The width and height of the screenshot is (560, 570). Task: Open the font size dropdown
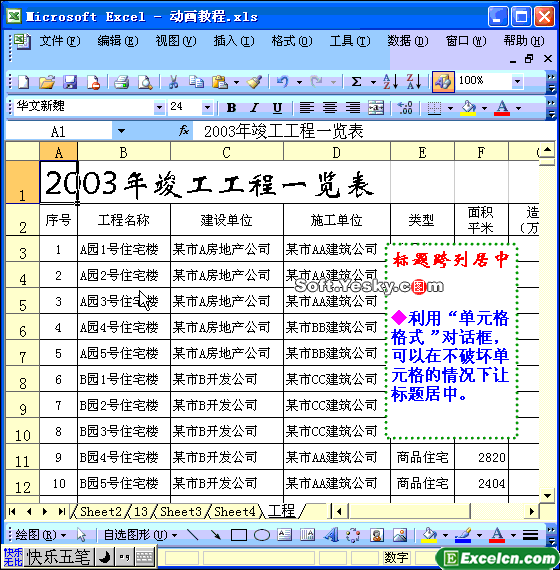click(207, 108)
